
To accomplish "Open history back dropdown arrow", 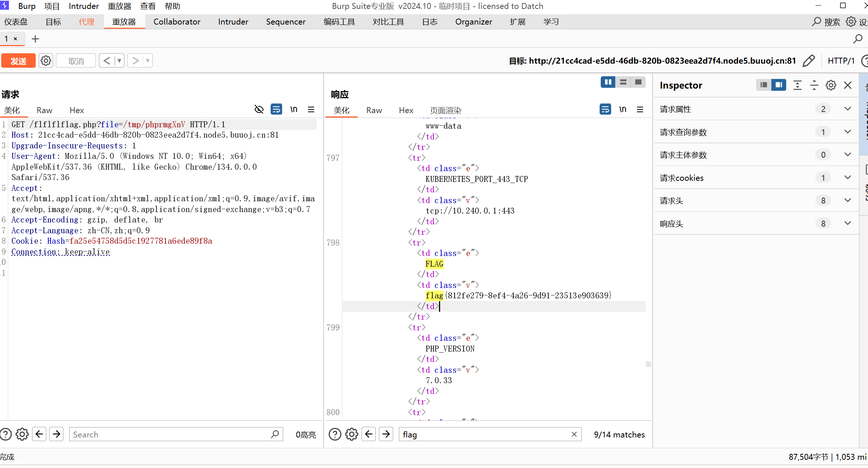I will (x=119, y=61).
